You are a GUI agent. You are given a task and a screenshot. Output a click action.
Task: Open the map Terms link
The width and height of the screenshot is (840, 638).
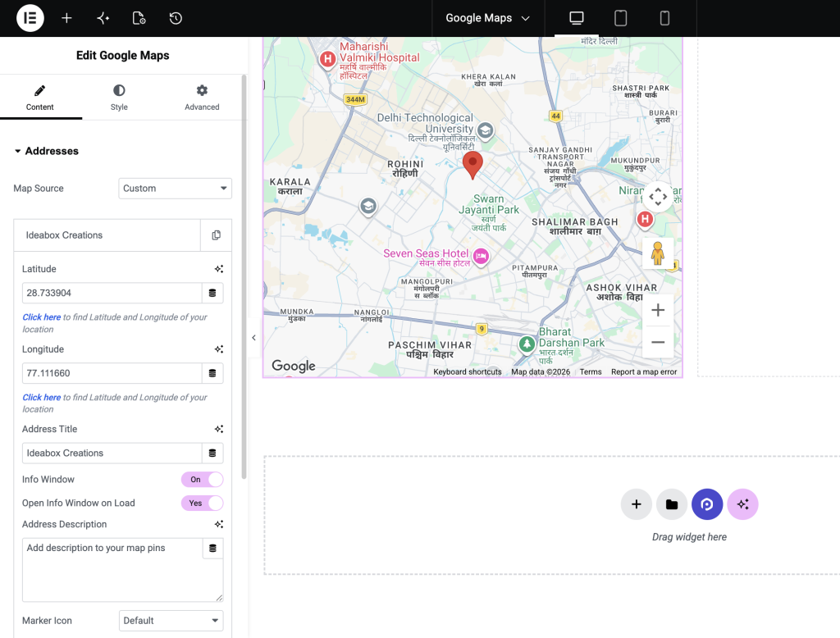point(591,371)
